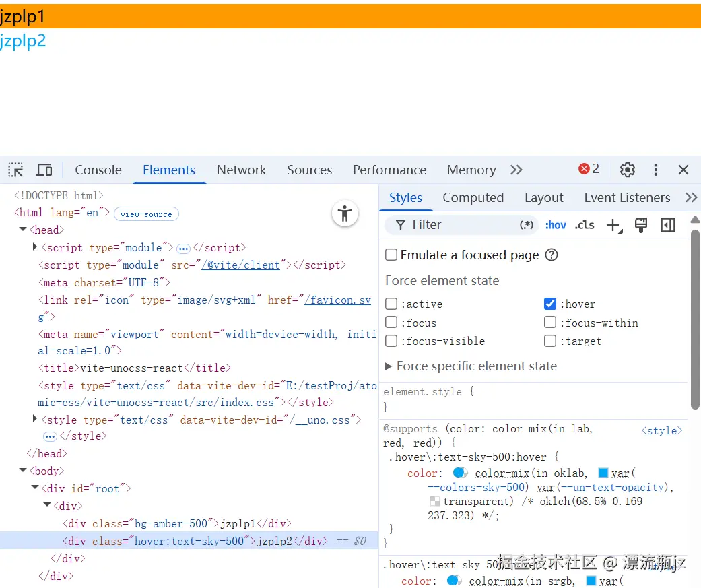This screenshot has width=701, height=588.
Task: Switch to the Performance tab
Action: 389,170
